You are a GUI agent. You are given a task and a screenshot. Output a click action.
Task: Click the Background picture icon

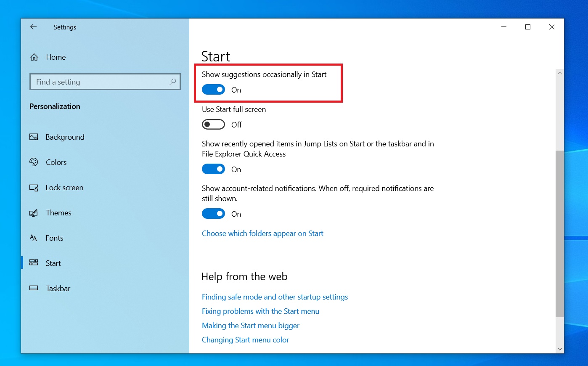pyautogui.click(x=34, y=137)
